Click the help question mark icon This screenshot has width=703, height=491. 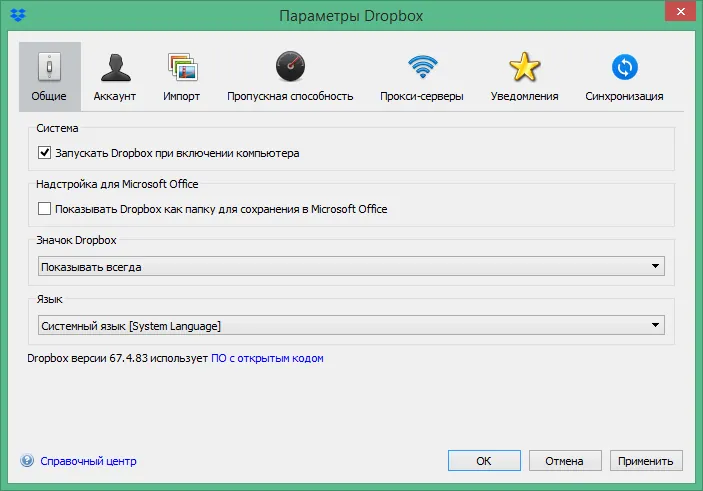click(27, 461)
